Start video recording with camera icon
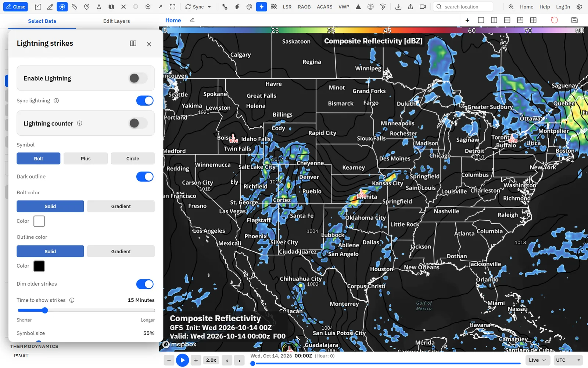This screenshot has height=368, width=588. [x=423, y=7]
